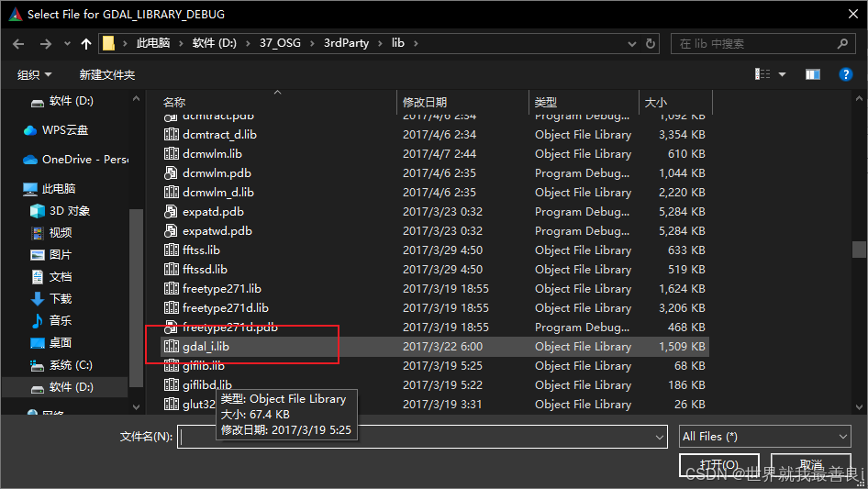Open the 组织 menu

click(x=34, y=74)
